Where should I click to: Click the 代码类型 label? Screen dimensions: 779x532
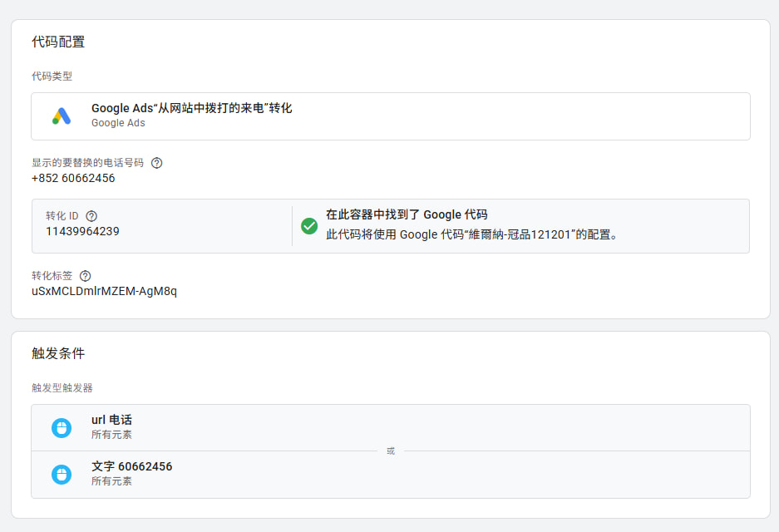[52, 76]
